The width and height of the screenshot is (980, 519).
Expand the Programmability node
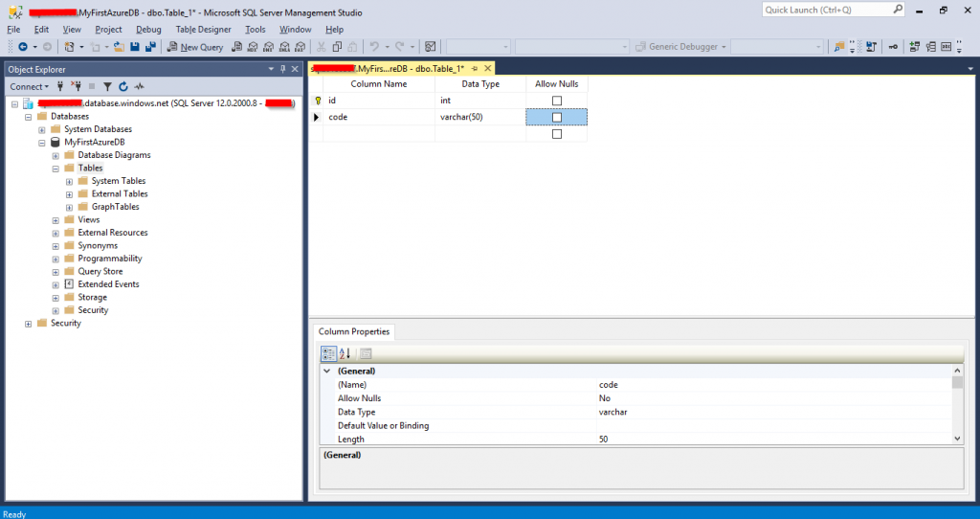click(56, 259)
